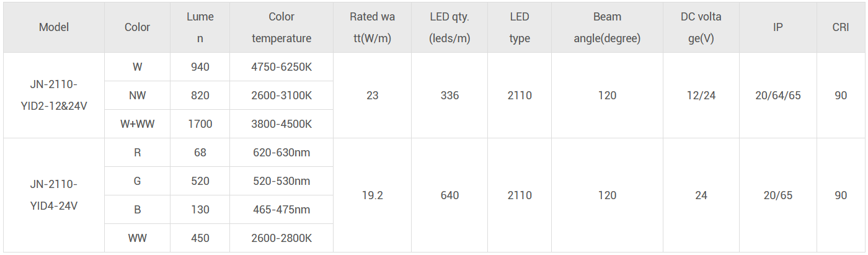Select the 19.2 rated watt value
This screenshot has height=255, width=868.
point(372,195)
